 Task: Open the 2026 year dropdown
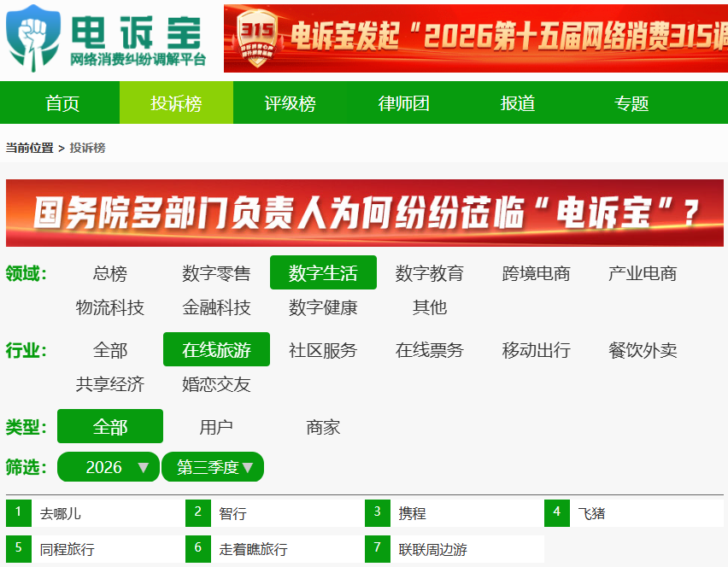[x=109, y=467]
